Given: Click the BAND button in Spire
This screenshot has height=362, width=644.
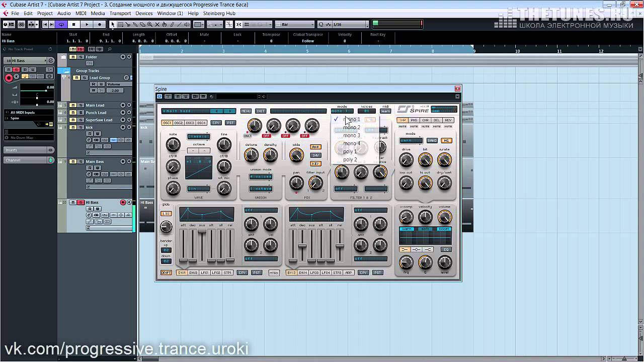Looking at the screenshot, I should (432, 141).
